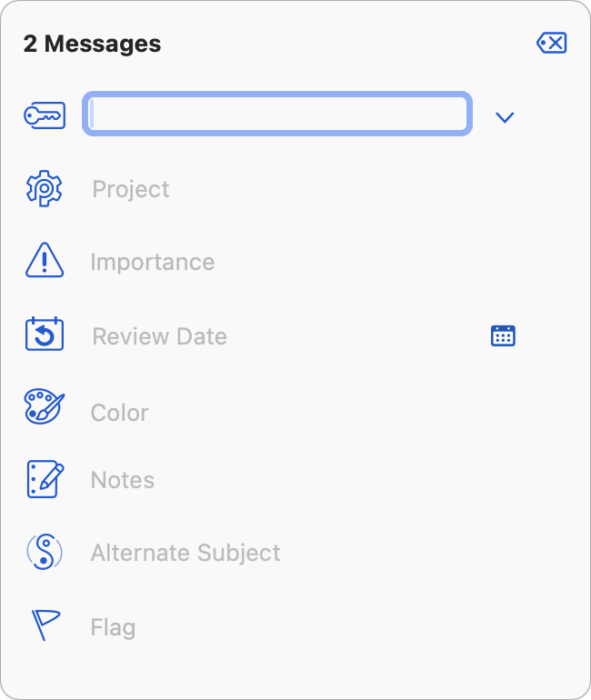Click the Project gear icon
The height and width of the screenshot is (700, 591).
(44, 189)
